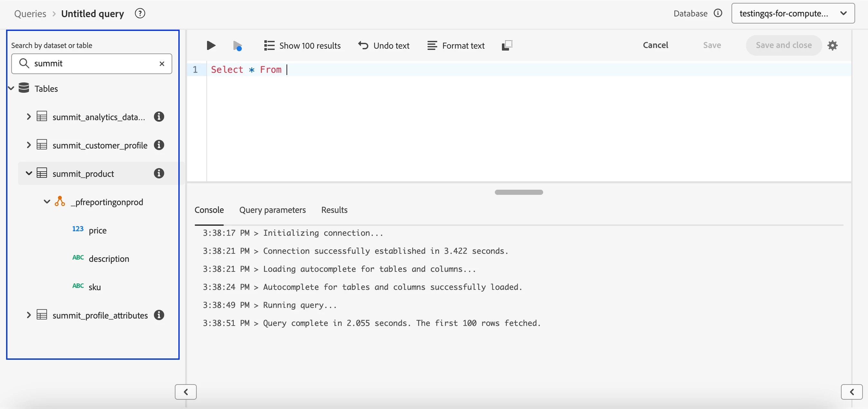This screenshot has width=868, height=409.
Task: Click the help icon beside Untitled query
Action: coord(140,14)
